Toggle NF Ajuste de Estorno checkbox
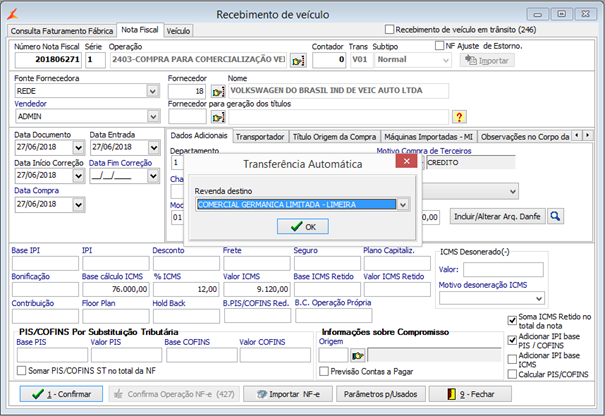The width and height of the screenshot is (605, 416). [x=440, y=45]
